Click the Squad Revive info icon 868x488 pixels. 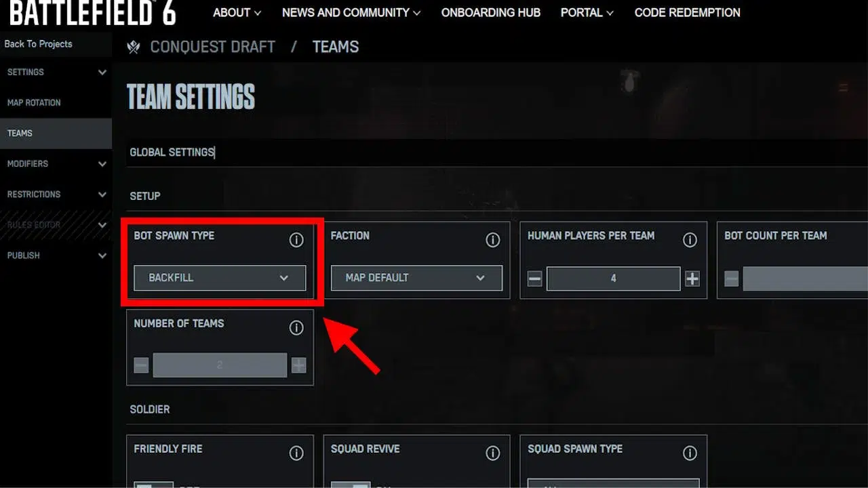493,453
